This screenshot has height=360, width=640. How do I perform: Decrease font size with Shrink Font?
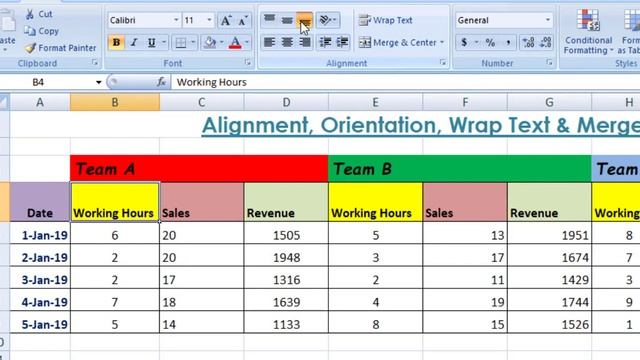click(242, 20)
